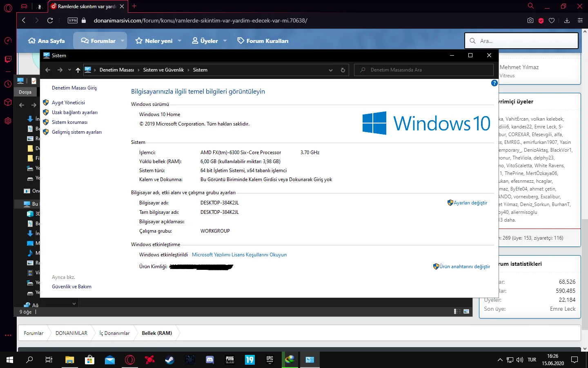
Task: Open İç Donanımlar forum breadcrumb
Action: [114, 333]
